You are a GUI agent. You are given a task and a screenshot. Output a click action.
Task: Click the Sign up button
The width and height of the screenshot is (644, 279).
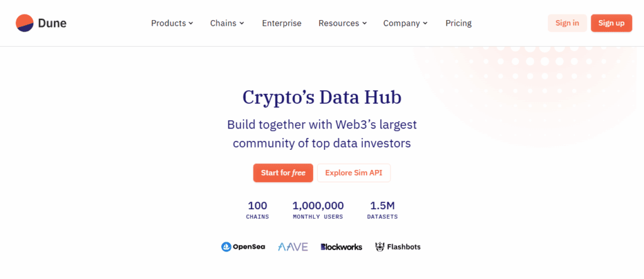611,23
